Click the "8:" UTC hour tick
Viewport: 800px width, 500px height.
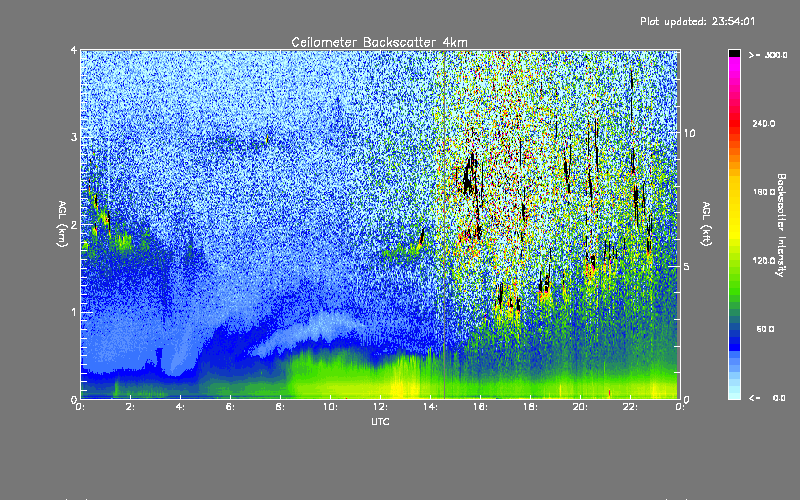(x=281, y=407)
